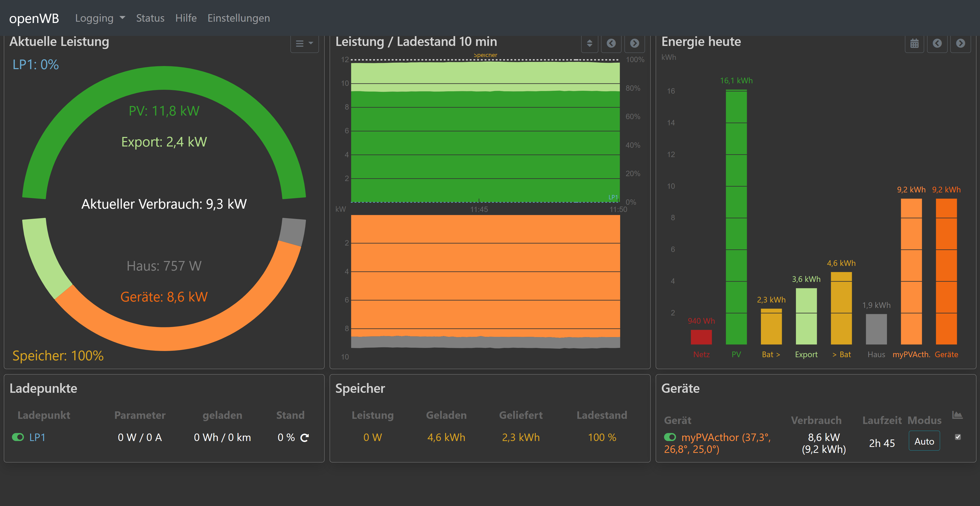Viewport: 980px width, 506px height.
Task: Open the Status menu item
Action: tap(150, 18)
